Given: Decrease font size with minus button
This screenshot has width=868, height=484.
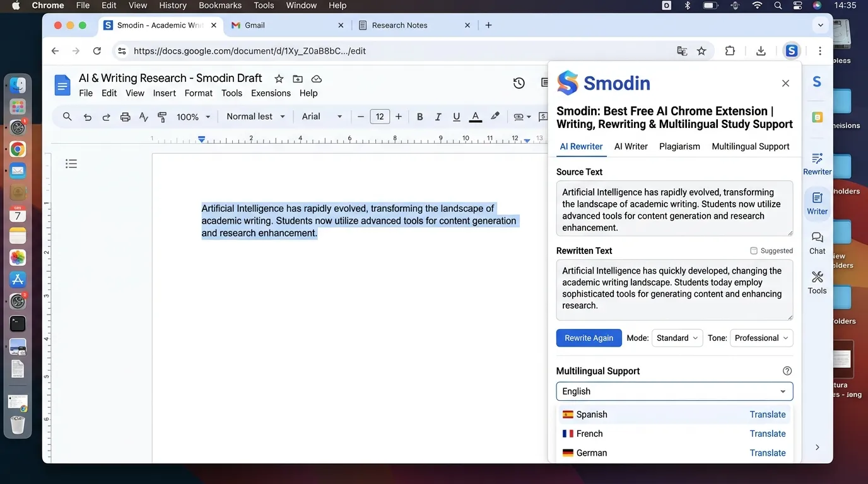Looking at the screenshot, I should pos(361,117).
